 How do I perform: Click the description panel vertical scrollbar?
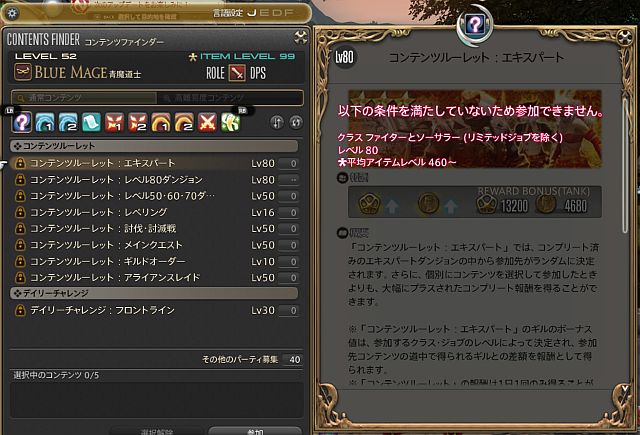pyautogui.click(x=625, y=165)
